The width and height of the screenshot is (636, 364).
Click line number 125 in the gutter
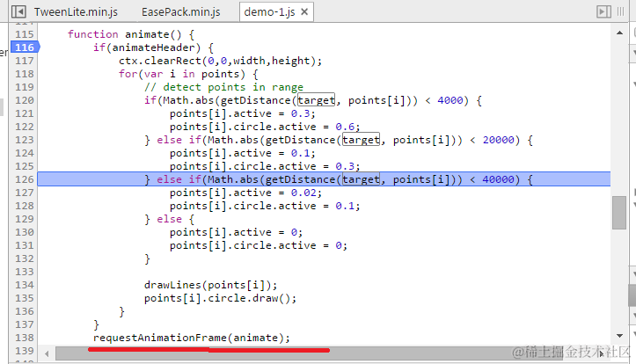point(25,166)
